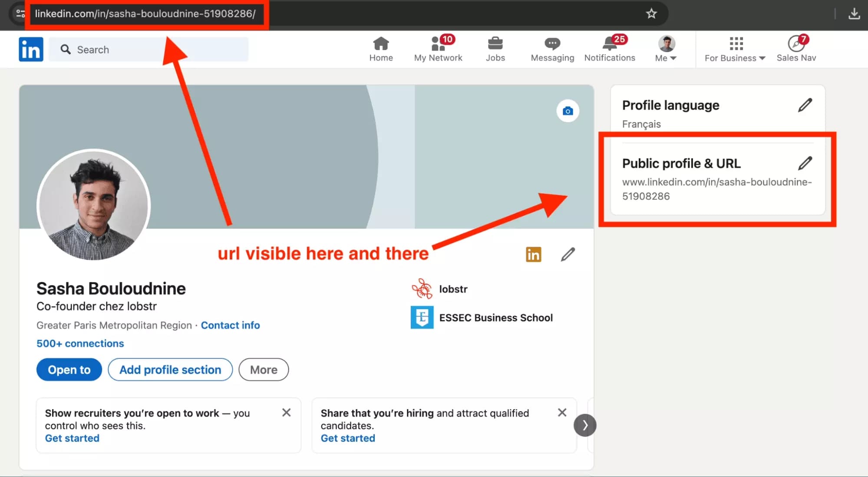Click the Open to button
This screenshot has width=868, height=477.
point(69,369)
